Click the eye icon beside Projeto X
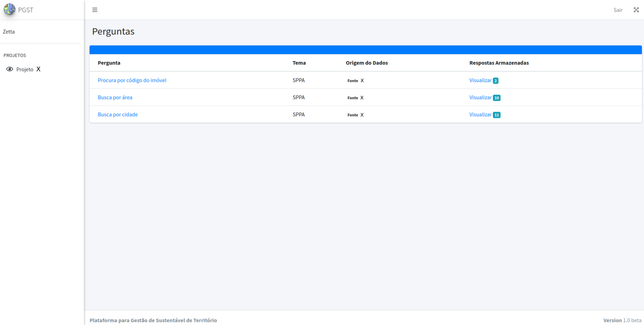The image size is (644, 325). [x=10, y=69]
